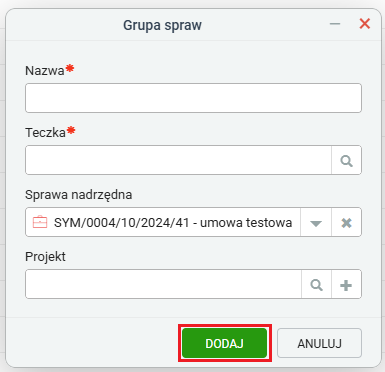Click the red briefcase icon in Sprawa nadrzędna

click(x=40, y=222)
